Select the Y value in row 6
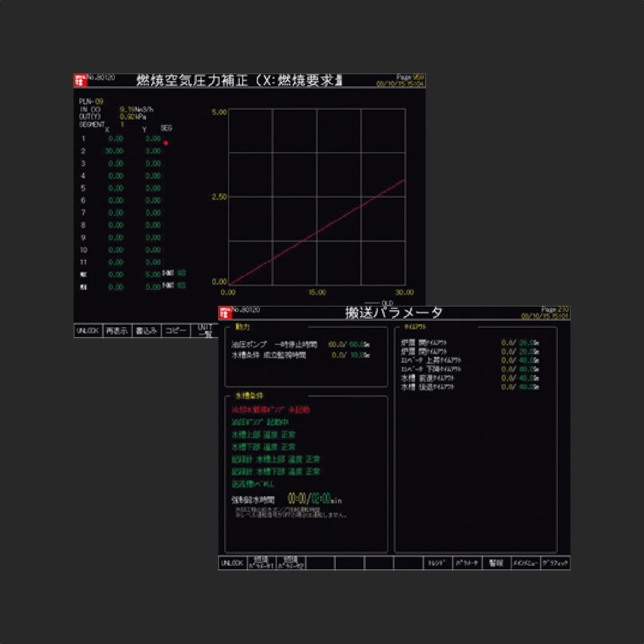The height and width of the screenshot is (644, 644). (x=153, y=201)
